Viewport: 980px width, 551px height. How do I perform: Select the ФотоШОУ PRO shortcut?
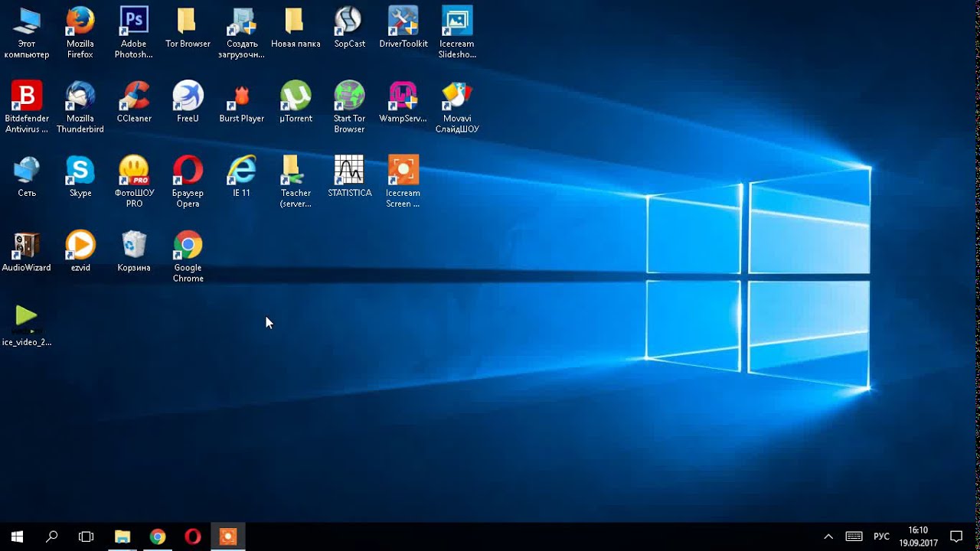coord(134,182)
